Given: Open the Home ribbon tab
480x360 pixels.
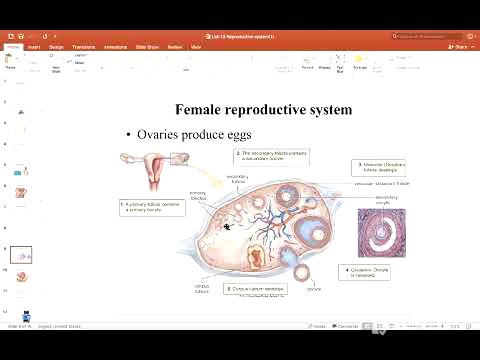Looking at the screenshot, I should (13, 47).
